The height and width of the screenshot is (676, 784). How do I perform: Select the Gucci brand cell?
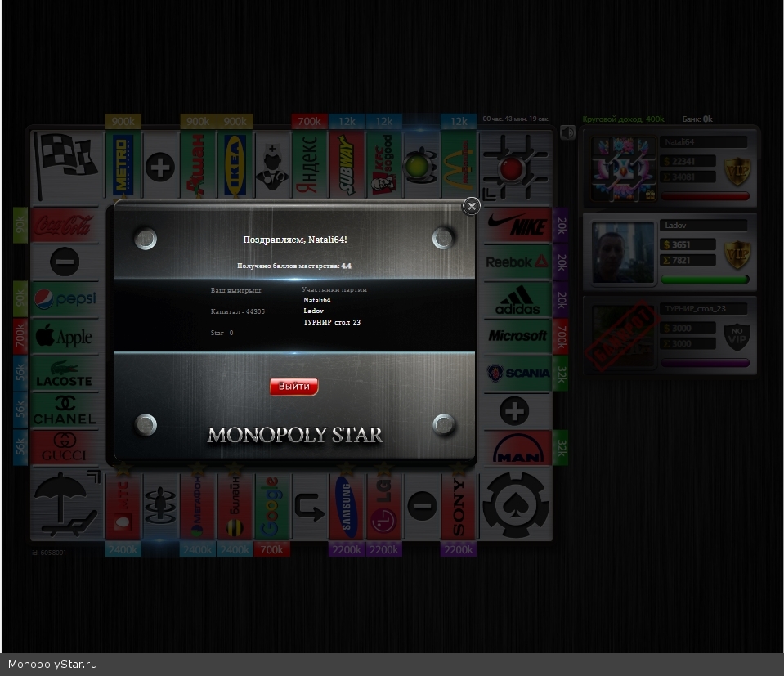click(65, 448)
